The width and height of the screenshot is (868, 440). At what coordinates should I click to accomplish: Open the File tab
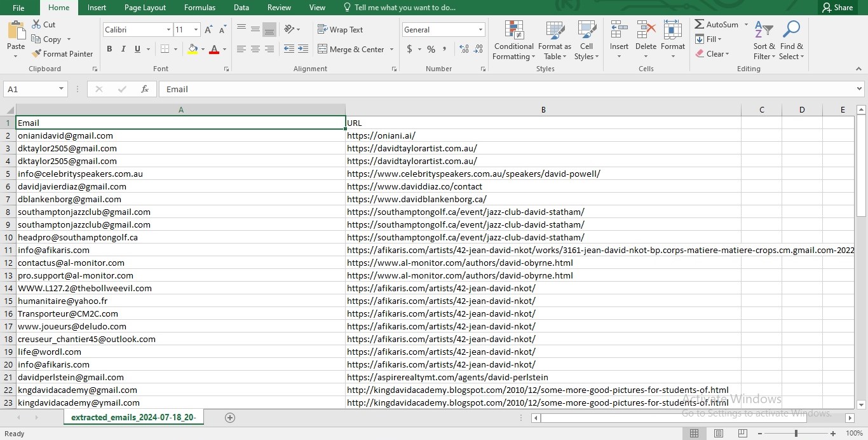(18, 8)
